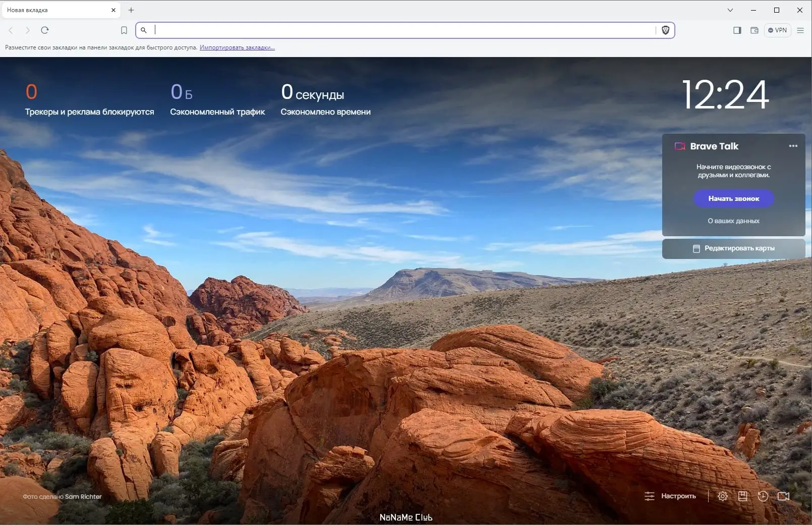812x525 pixels.
Task: Click the trackers and ads blocked counter
Action: [x=89, y=100]
